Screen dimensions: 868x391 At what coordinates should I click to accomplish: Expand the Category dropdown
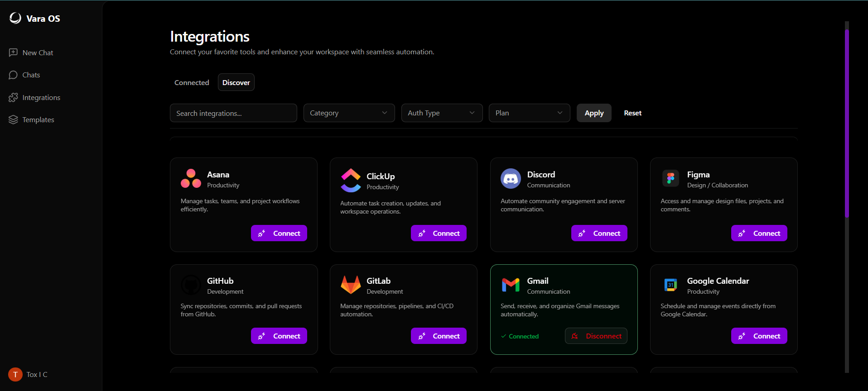pyautogui.click(x=349, y=113)
